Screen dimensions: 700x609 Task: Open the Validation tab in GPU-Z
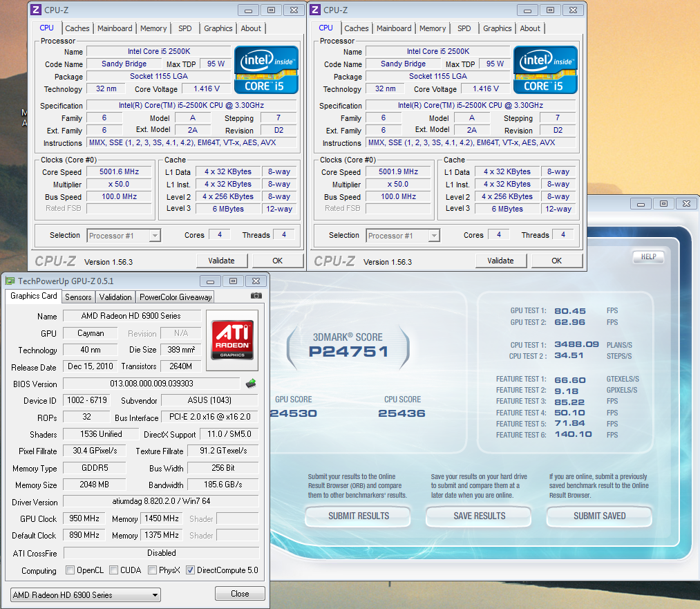[x=115, y=297]
